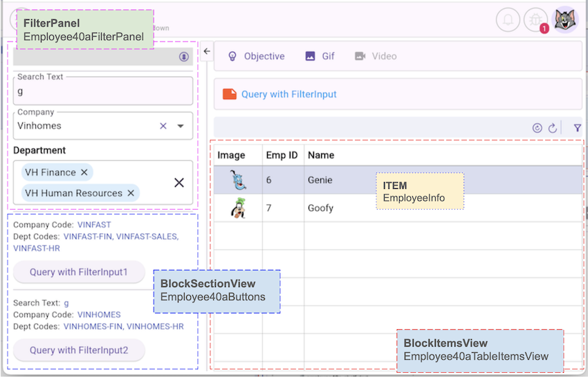Viewport: 588px width, 377px height.
Task: Click the refresh icon in table toolbar
Action: [x=552, y=128]
